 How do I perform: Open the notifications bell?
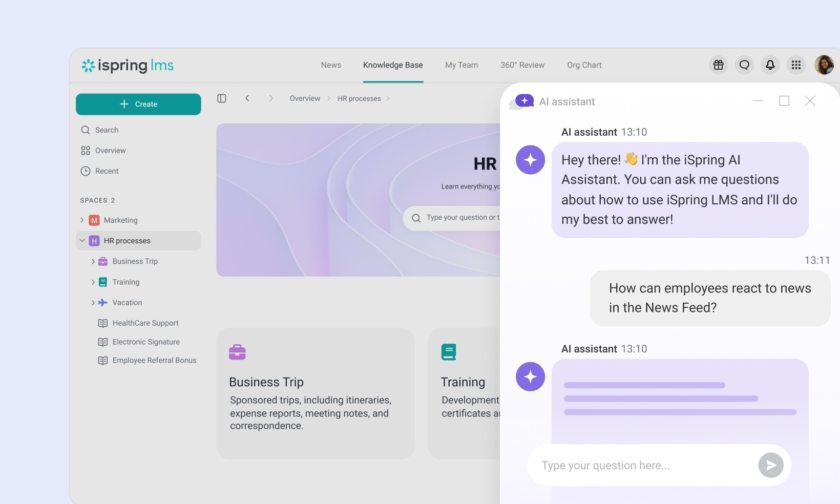770,65
